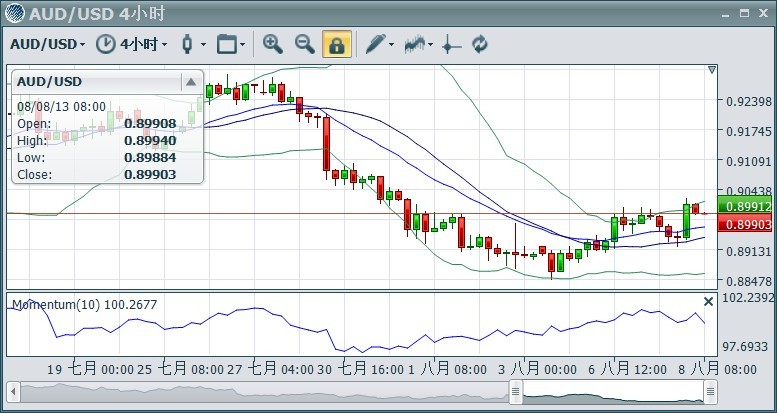This screenshot has height=413, width=777.
Task: Click the app logo in title bar
Action: click(15, 13)
